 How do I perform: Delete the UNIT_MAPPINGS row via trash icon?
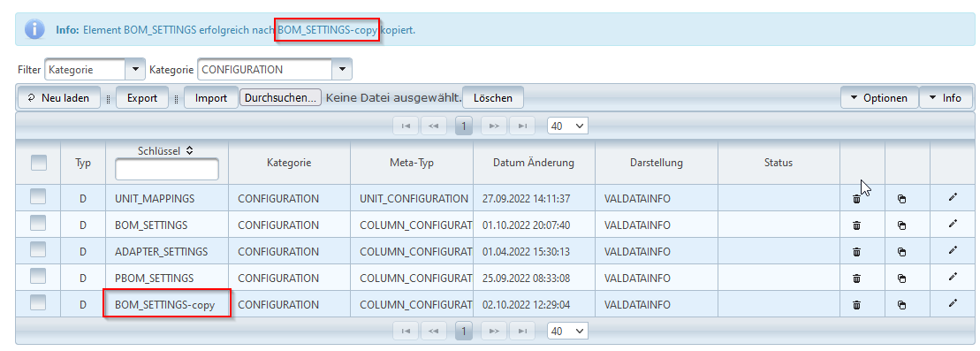click(857, 199)
